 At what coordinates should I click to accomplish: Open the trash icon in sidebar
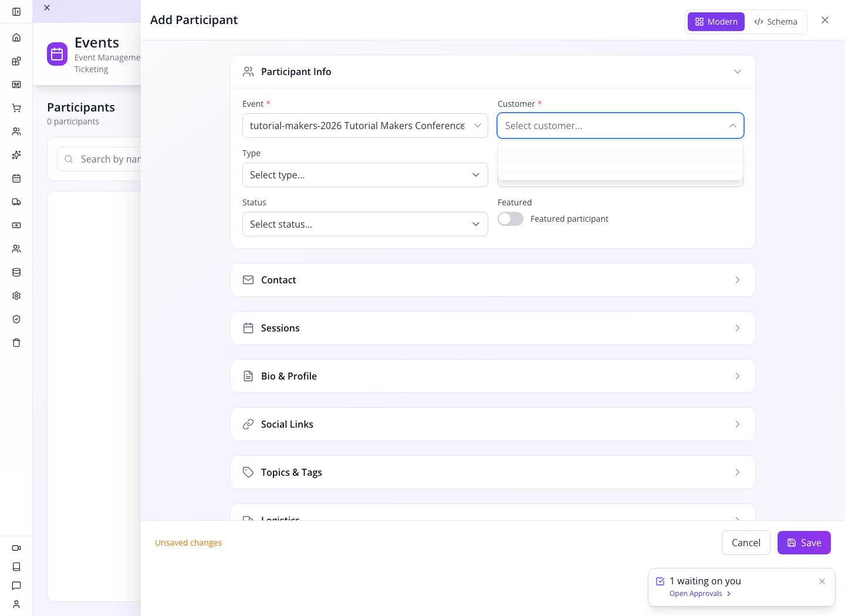pos(16,343)
